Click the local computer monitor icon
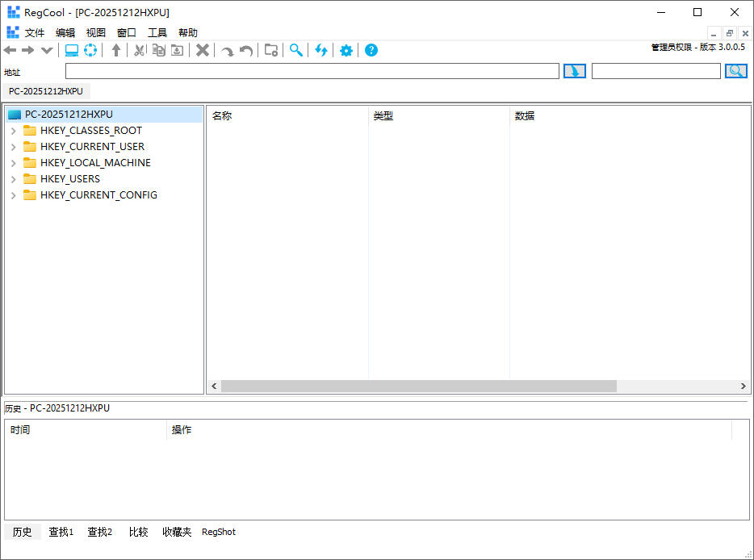Viewport: 754px width, 560px height. tap(72, 50)
